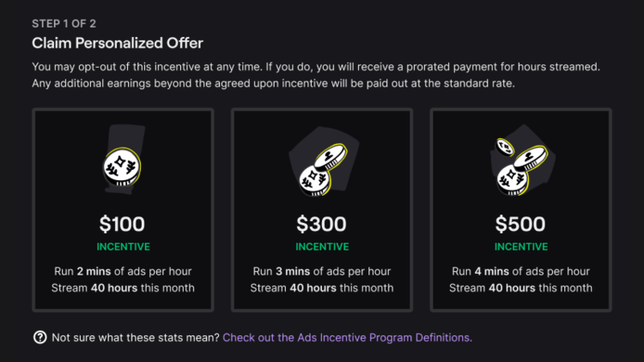Click "Run 3 mins of ads per hour"
The image size is (644, 362).
[x=322, y=271]
